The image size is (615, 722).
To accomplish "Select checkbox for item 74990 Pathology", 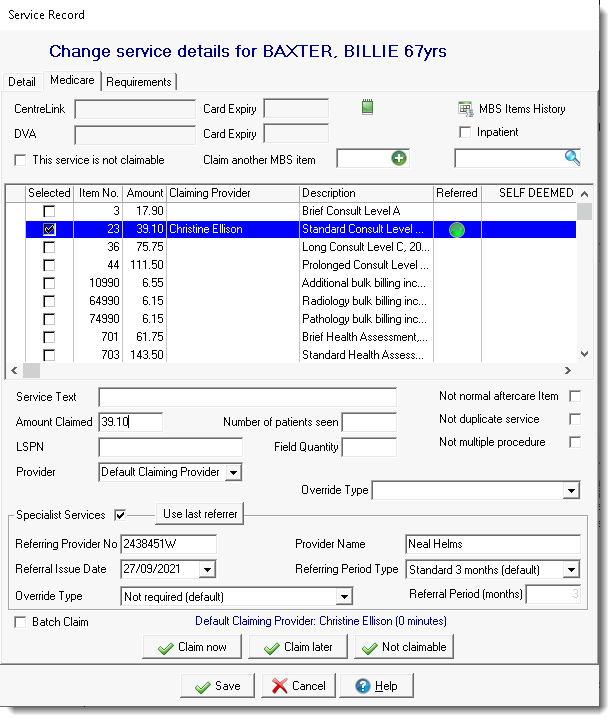I will coord(49,321).
